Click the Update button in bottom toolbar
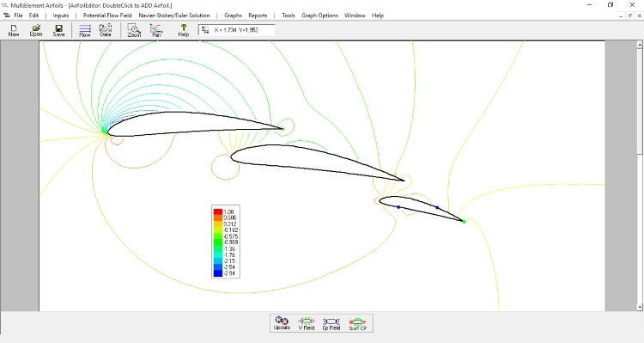Screen dimensions: 644x343 tap(283, 323)
